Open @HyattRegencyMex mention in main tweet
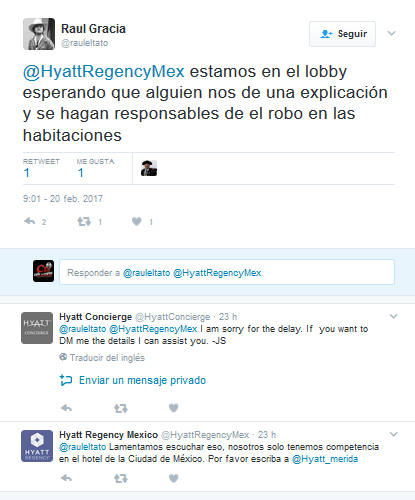The height and width of the screenshot is (500, 415). point(104,72)
